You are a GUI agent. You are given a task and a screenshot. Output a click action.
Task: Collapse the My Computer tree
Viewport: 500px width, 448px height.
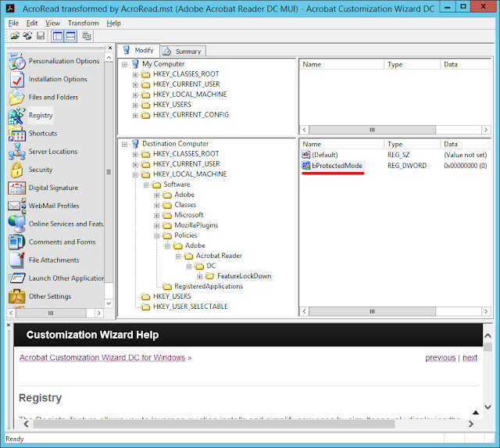(x=125, y=64)
